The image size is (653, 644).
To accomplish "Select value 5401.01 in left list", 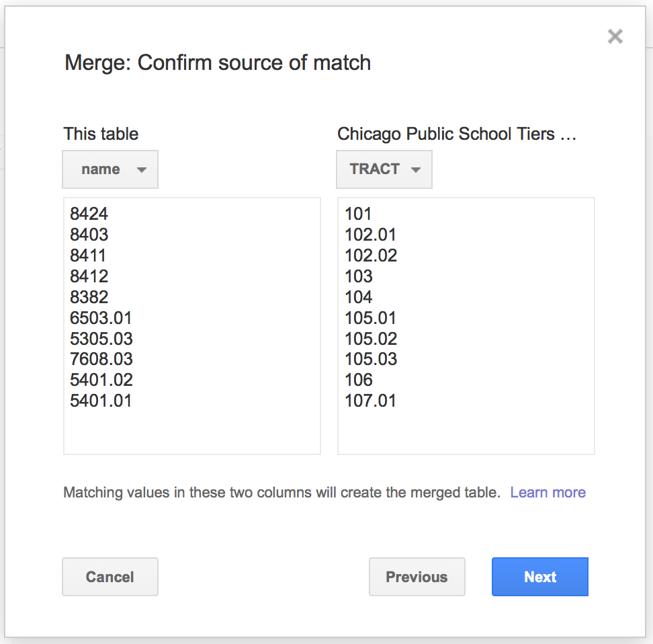I will coord(101,401).
